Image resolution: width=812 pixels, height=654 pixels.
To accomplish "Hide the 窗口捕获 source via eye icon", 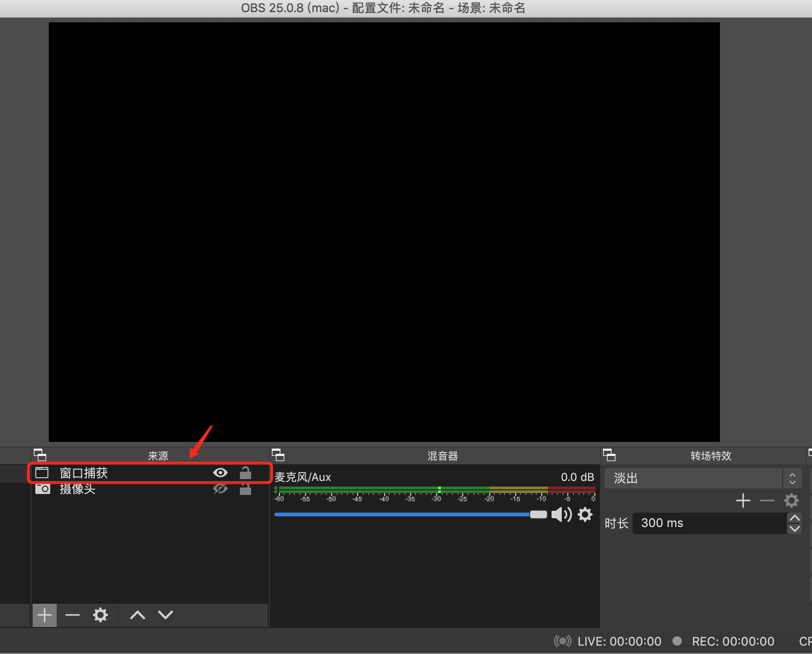I will (x=220, y=473).
